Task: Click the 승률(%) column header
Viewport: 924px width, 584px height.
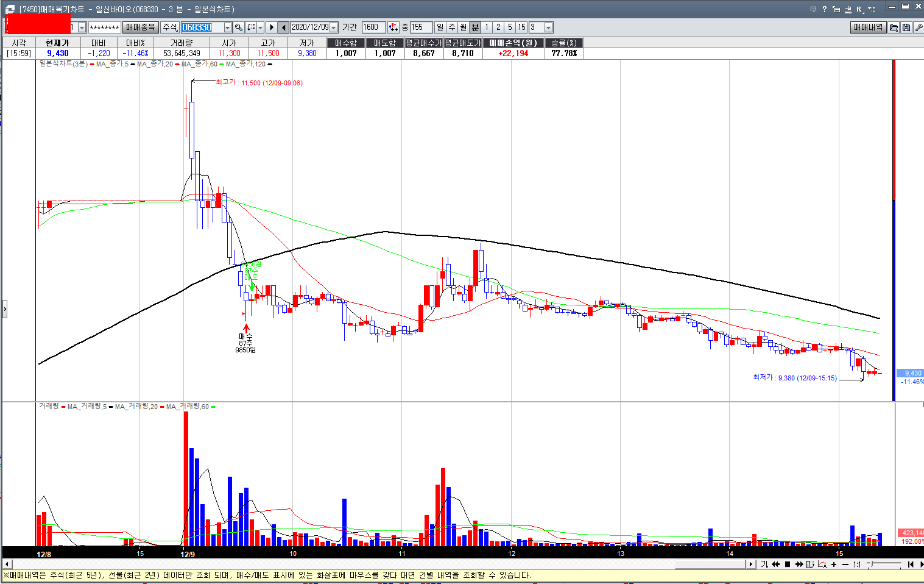Action: click(x=564, y=43)
